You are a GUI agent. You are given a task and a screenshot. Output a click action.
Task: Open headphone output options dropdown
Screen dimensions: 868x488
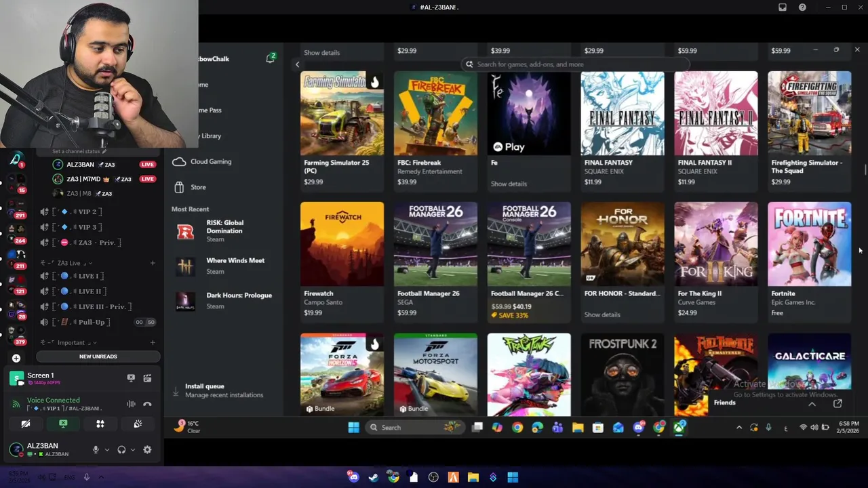132,450
